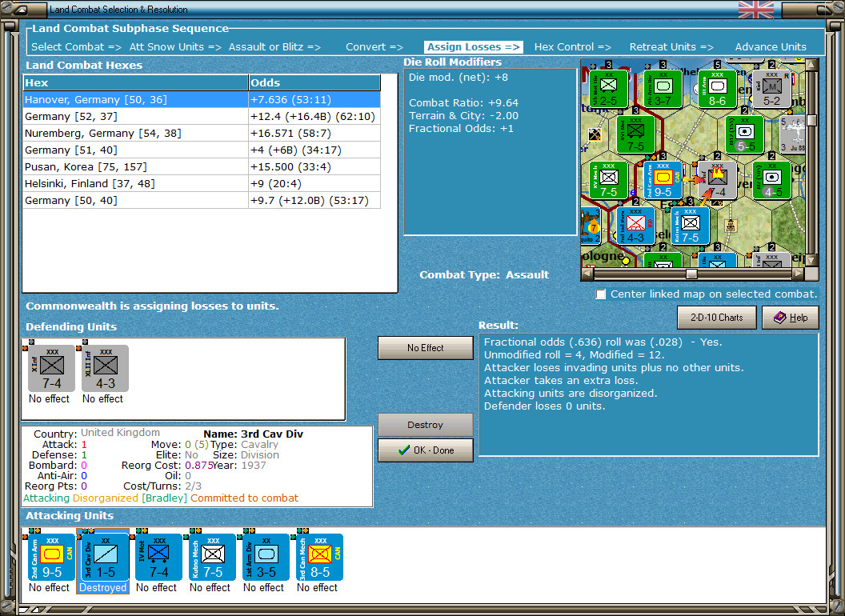Click the blue 9-5 armor counter on map

pyautogui.click(x=663, y=179)
